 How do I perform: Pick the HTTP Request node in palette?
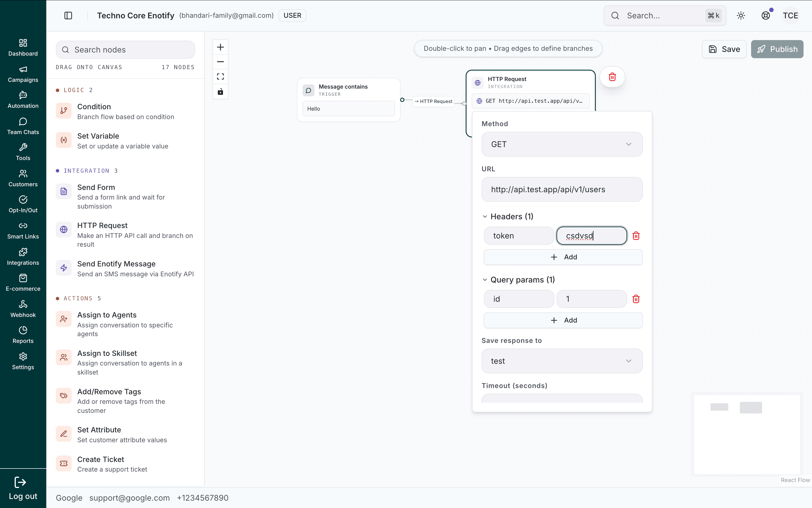click(x=125, y=235)
